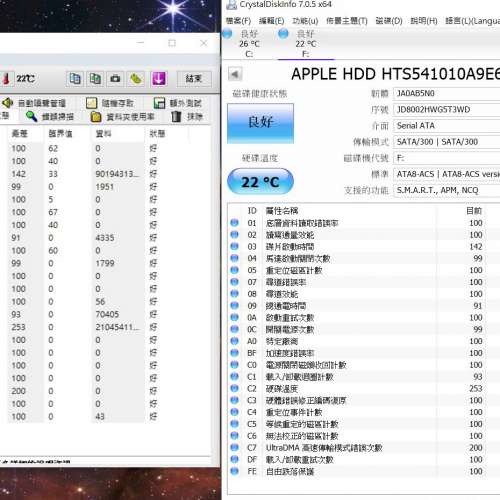Click the serial number field JD8002HWG5T3WD
The width and height of the screenshot is (500, 500).
point(447,110)
